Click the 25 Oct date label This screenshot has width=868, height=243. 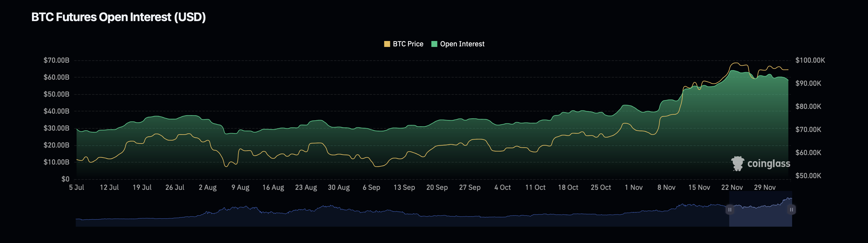pos(601,188)
